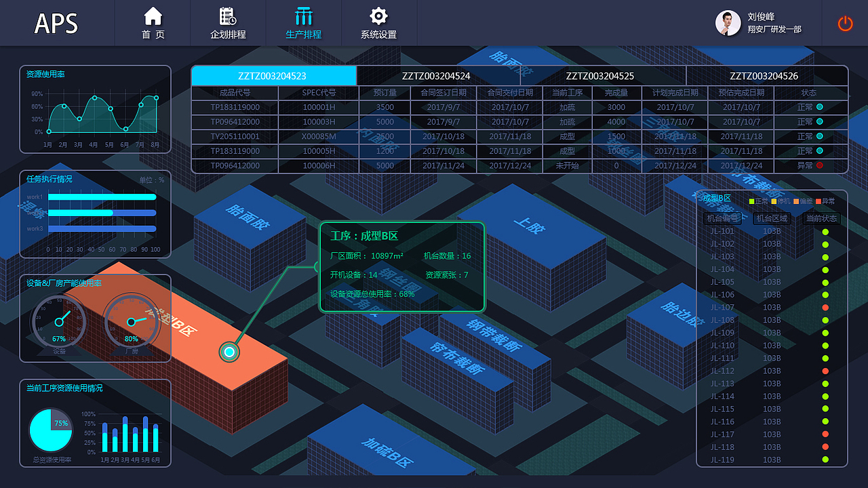The image size is (868, 488).
Task: Select the 生产排程 production schedule icon
Action: (x=303, y=16)
